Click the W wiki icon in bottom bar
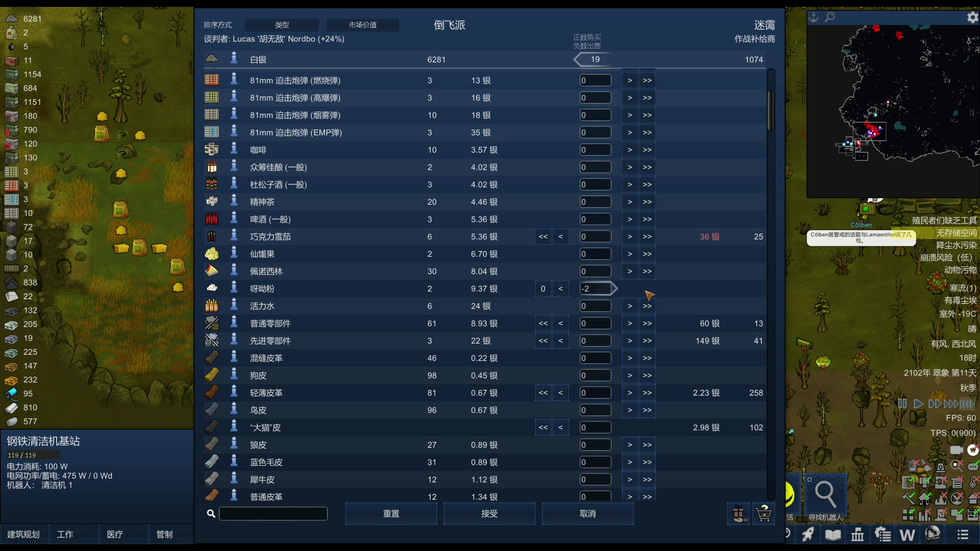The width and height of the screenshot is (980, 551). click(x=907, y=534)
